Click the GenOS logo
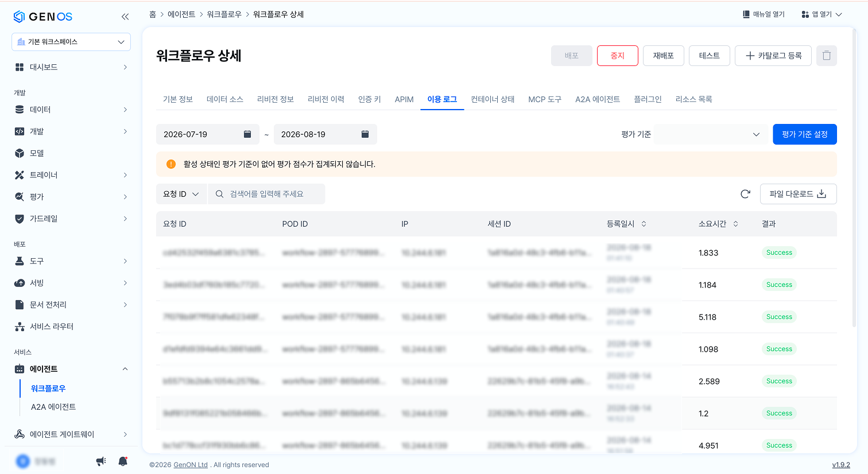The height and width of the screenshot is (474, 868). pos(43,17)
